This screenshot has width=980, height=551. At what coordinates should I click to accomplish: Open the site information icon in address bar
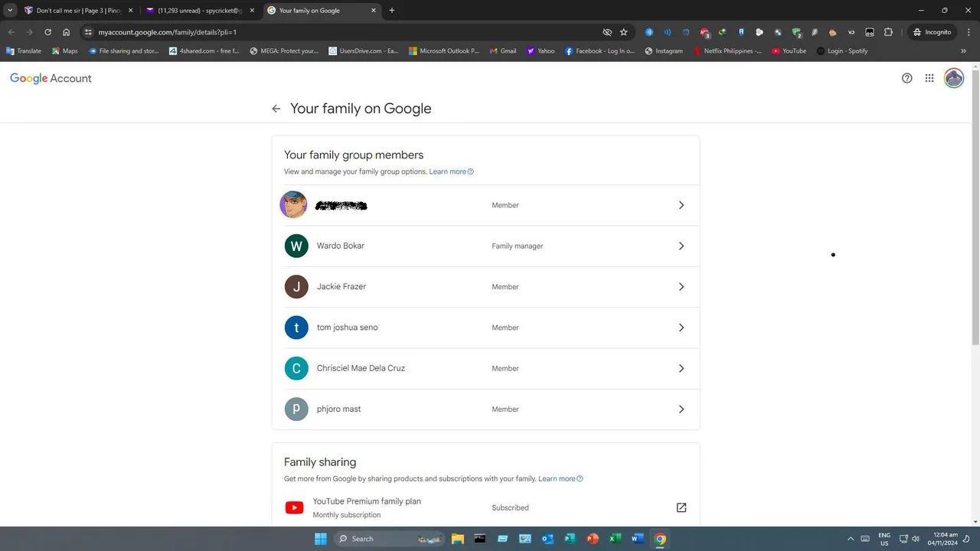(88, 32)
